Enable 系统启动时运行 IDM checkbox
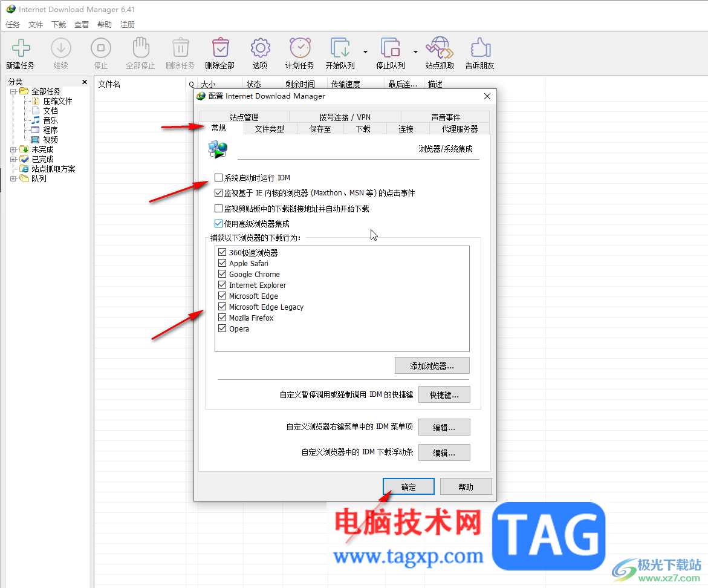Image resolution: width=708 pixels, height=588 pixels. pyautogui.click(x=218, y=177)
